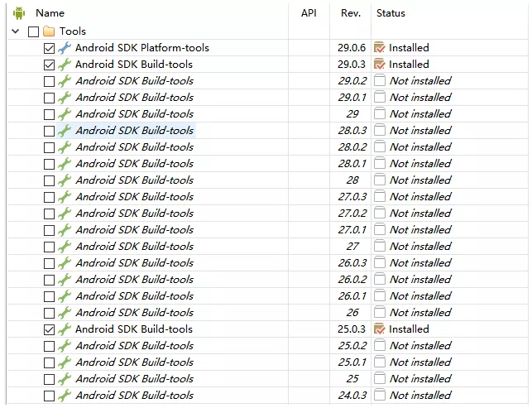Click Not installed icon for rev 25.0.2
The image size is (532, 408).
point(379,346)
